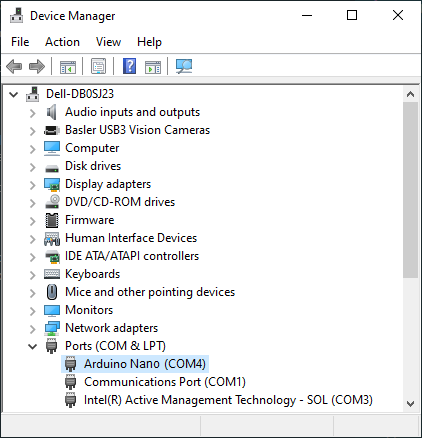Viewport: 422px width, 438px height.
Task: Select the Dell-DB0SJ23 computer root icon
Action: tap(32, 94)
